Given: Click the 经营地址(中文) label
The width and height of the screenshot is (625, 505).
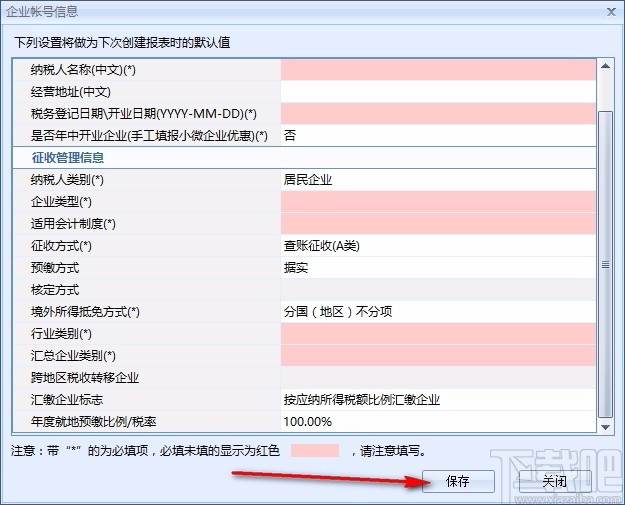Looking at the screenshot, I should pos(71,92).
